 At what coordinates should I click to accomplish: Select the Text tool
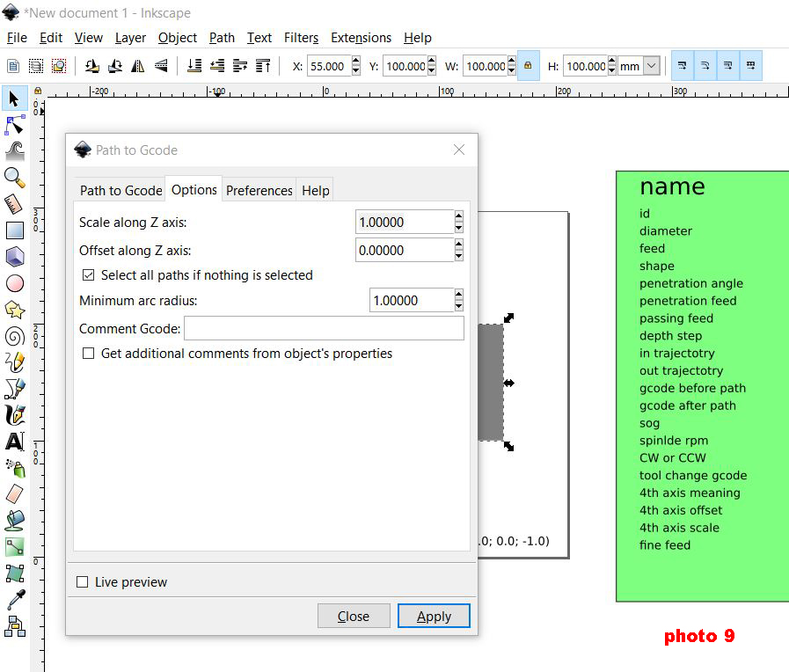click(14, 442)
